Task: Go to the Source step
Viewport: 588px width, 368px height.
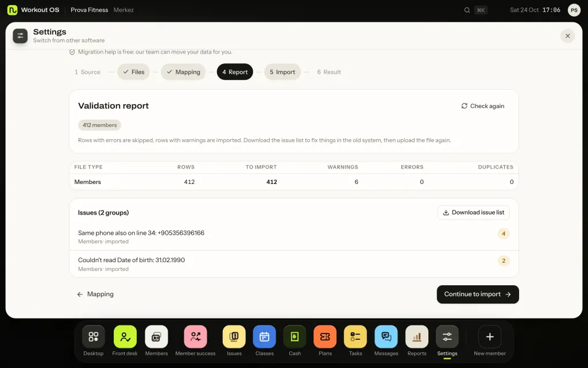Action: tap(87, 72)
